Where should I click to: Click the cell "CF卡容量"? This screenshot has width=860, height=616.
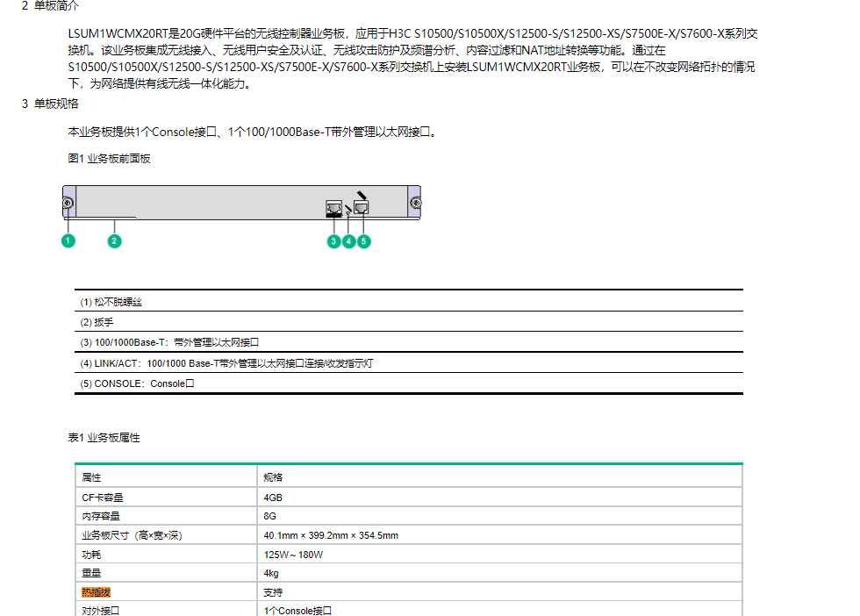(x=166, y=498)
